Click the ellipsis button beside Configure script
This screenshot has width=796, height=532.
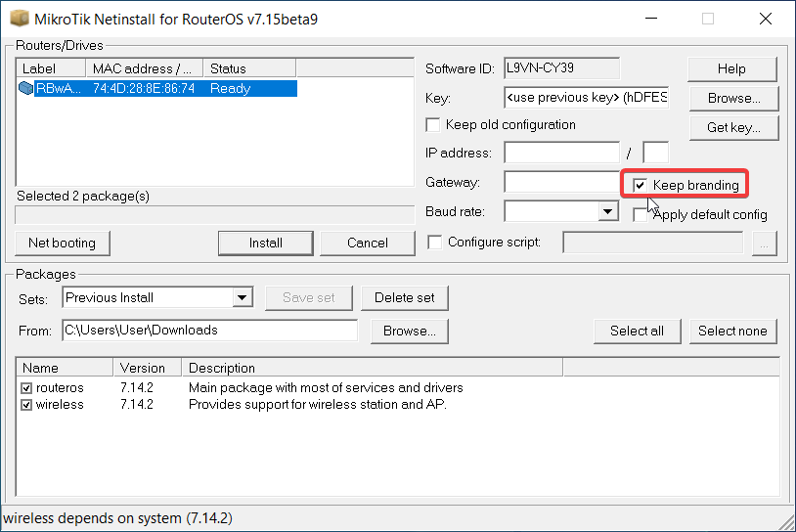764,243
